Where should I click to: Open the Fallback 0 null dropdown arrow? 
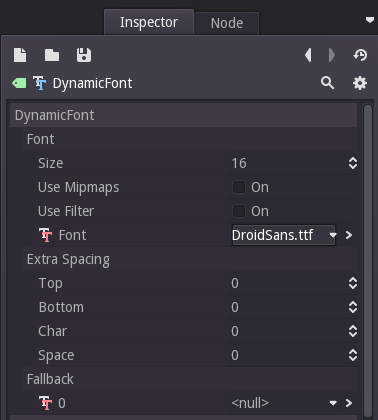[x=333, y=403]
